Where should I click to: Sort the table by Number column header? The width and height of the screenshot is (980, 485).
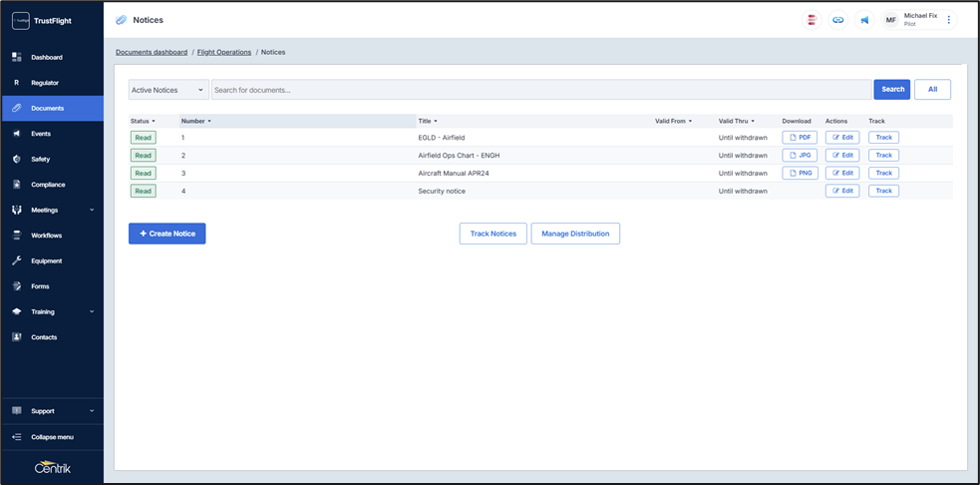point(195,121)
